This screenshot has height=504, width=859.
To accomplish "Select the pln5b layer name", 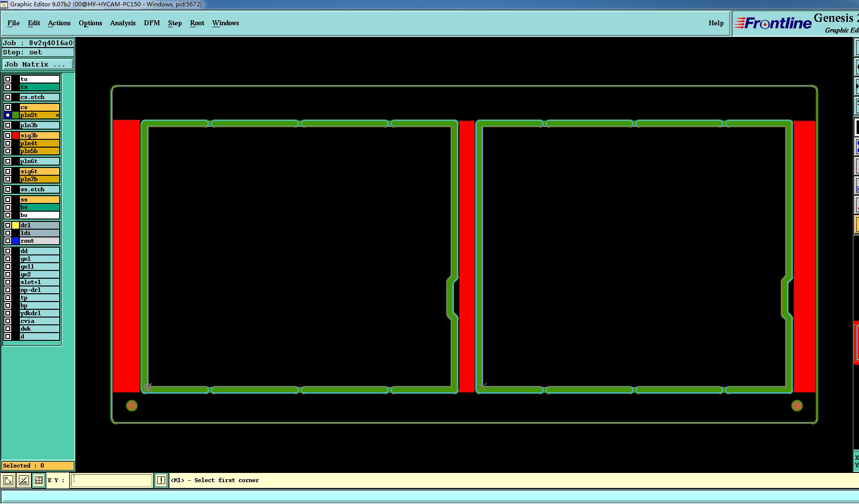I will click(x=39, y=151).
